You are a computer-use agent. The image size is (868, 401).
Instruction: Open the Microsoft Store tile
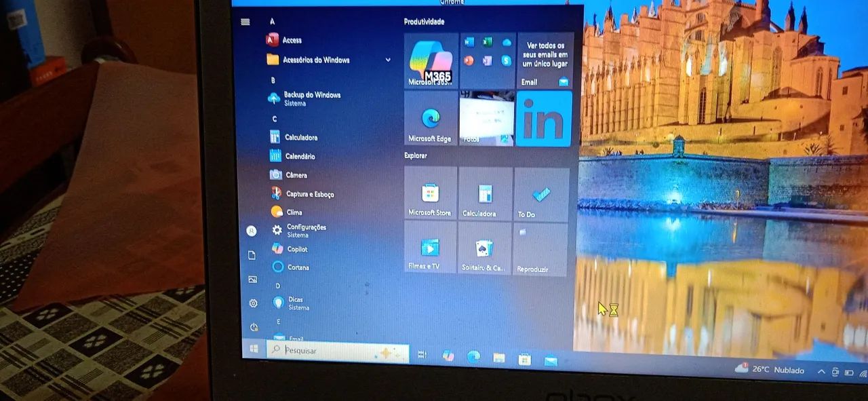[430, 193]
